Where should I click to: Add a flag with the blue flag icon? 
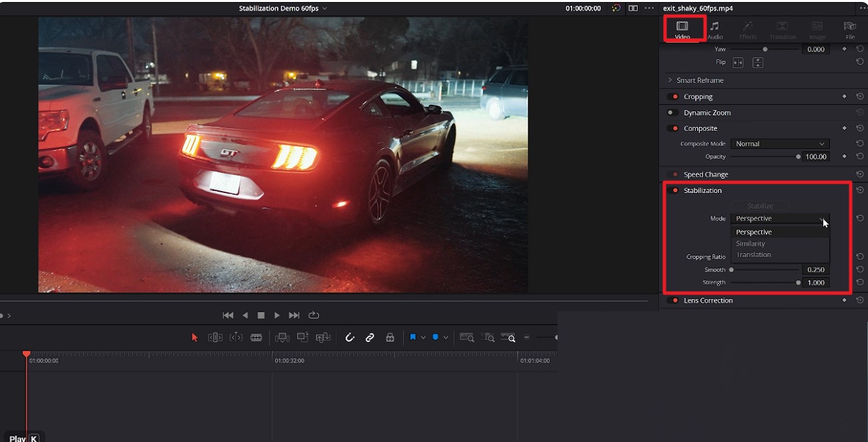(413, 337)
